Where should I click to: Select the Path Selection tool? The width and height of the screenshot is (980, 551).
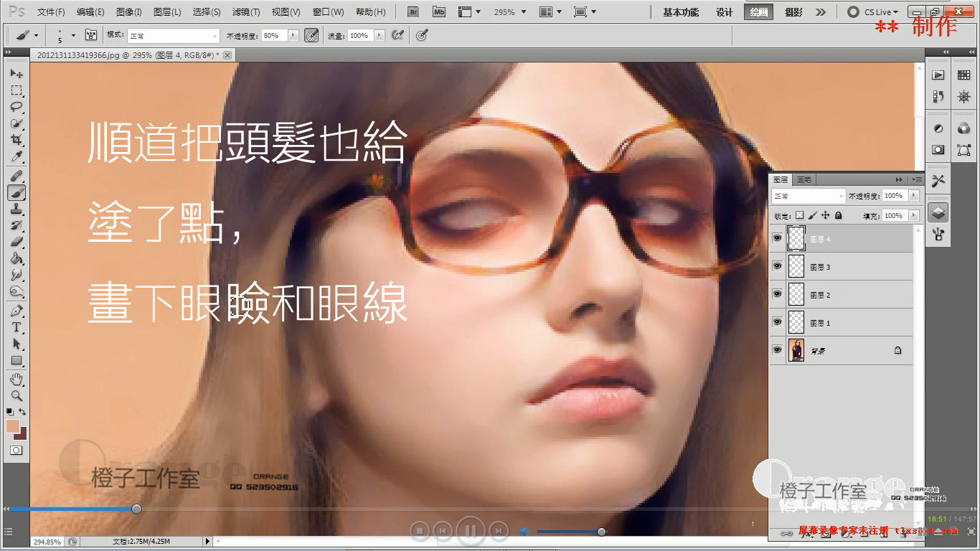17,344
